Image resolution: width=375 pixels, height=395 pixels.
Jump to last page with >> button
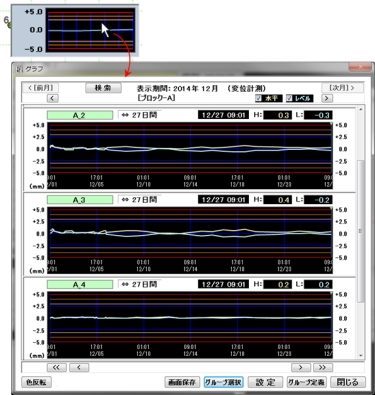point(322,367)
